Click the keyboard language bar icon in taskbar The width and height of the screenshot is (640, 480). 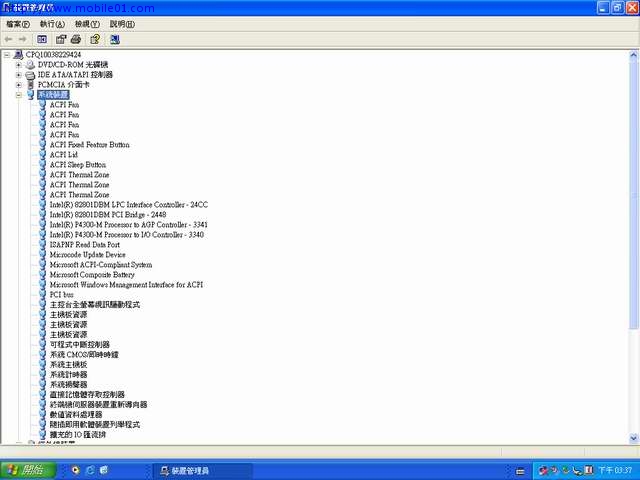(520, 471)
